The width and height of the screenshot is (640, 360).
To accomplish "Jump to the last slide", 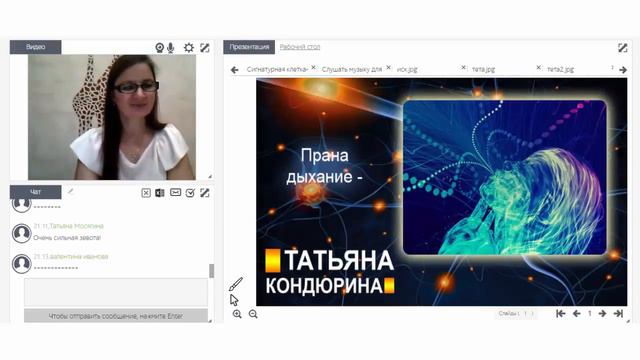I will click(x=618, y=313).
